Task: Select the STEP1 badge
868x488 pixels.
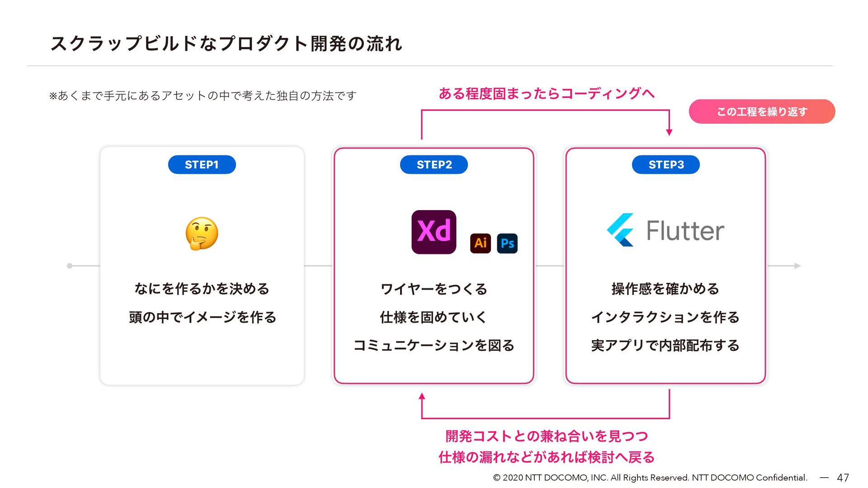Action: 202,164
